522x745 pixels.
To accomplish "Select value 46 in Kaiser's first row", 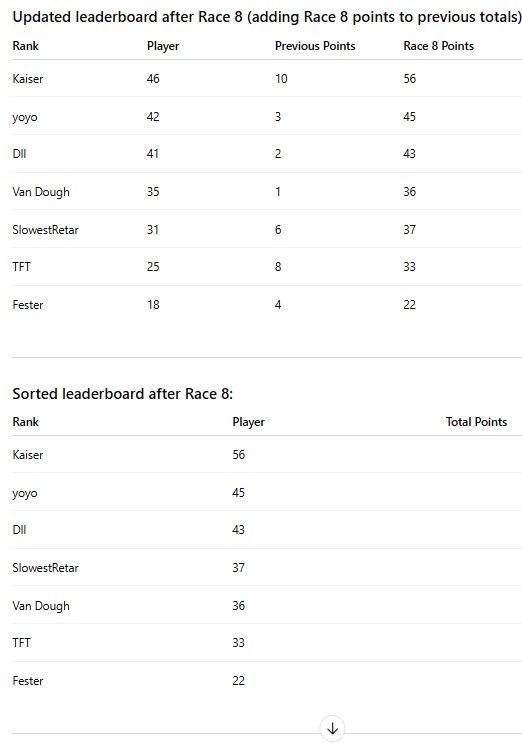I will tap(153, 79).
